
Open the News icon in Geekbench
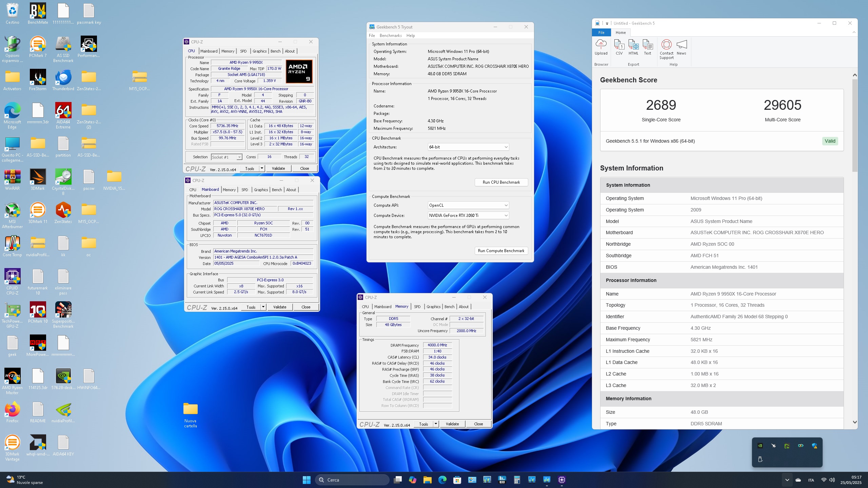(682, 47)
